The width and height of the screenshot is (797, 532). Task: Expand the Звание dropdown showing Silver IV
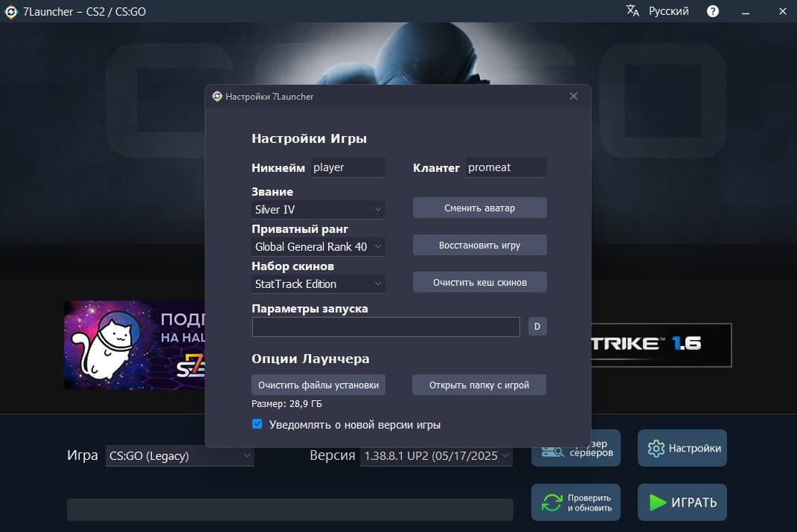tap(319, 210)
